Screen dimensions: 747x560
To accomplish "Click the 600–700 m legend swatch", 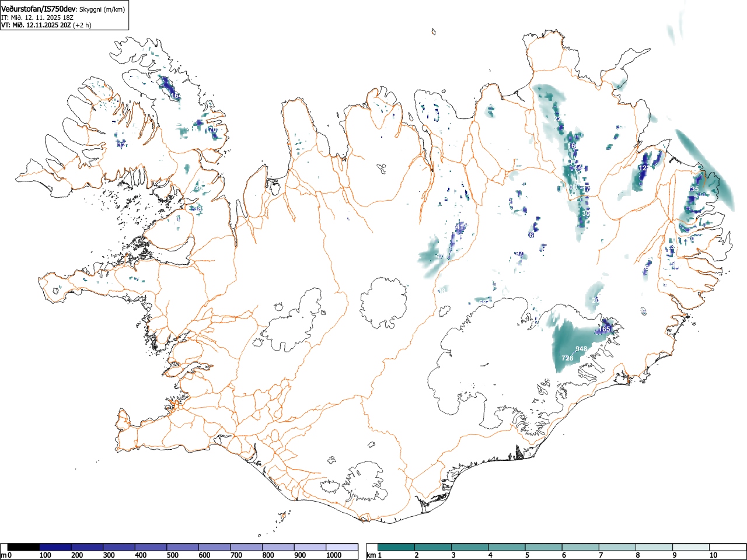I will click(x=214, y=547).
